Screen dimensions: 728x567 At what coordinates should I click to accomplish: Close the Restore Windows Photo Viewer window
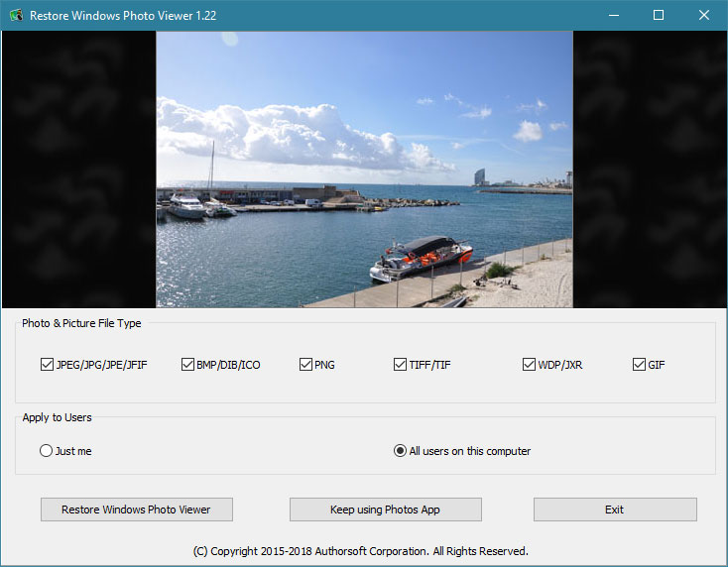click(704, 16)
